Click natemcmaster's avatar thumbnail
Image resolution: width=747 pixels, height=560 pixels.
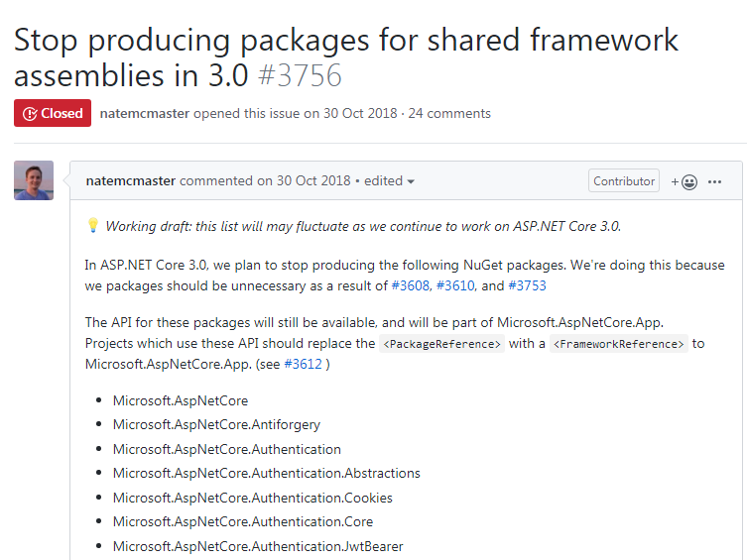[x=34, y=180]
